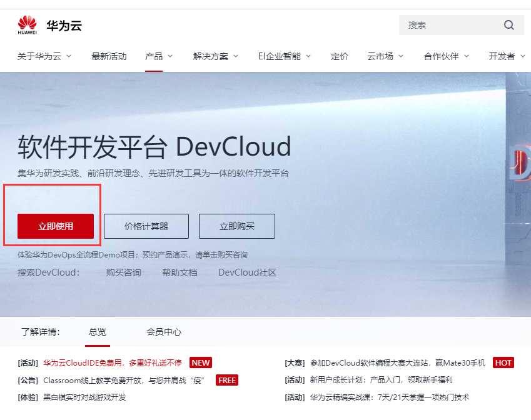Visit the DevCloud社区 link
The image size is (531, 420).
[247, 272]
